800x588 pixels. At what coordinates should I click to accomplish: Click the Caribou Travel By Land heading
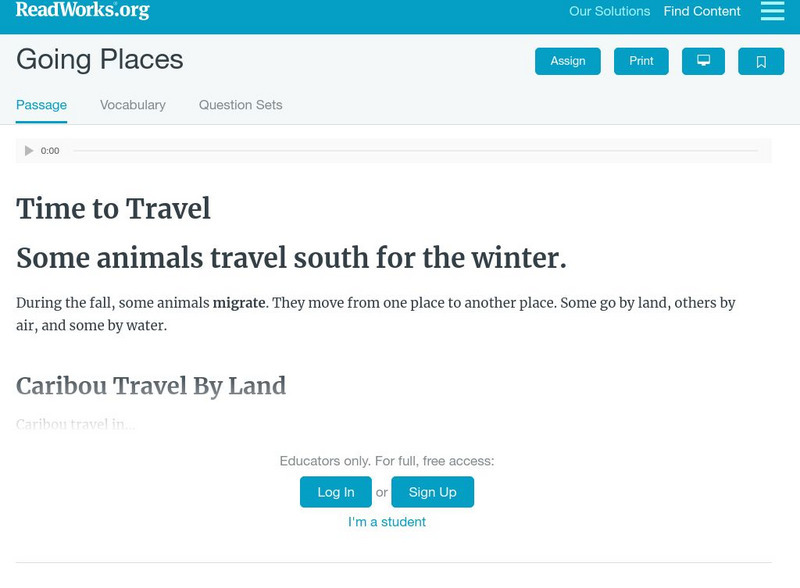tap(151, 386)
